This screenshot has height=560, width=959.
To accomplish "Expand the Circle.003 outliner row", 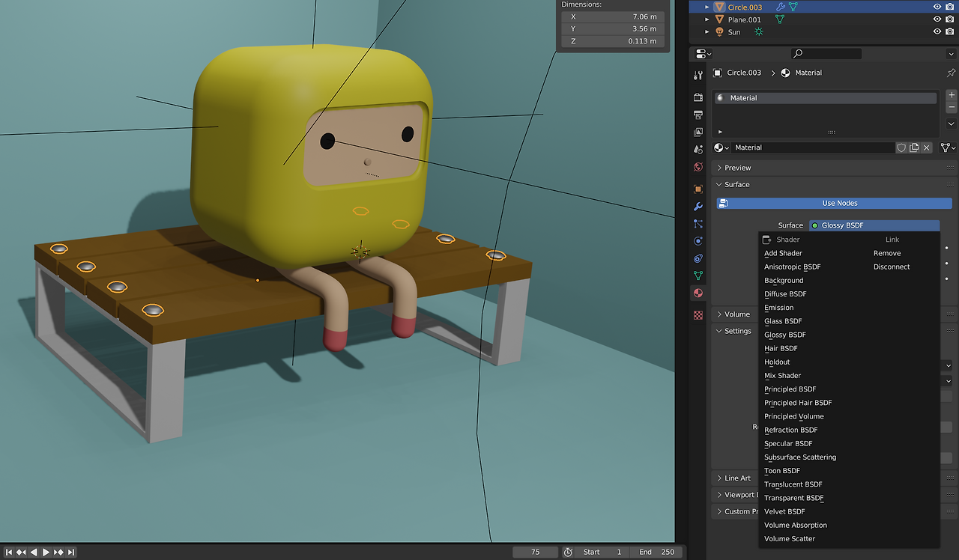I will (707, 7).
